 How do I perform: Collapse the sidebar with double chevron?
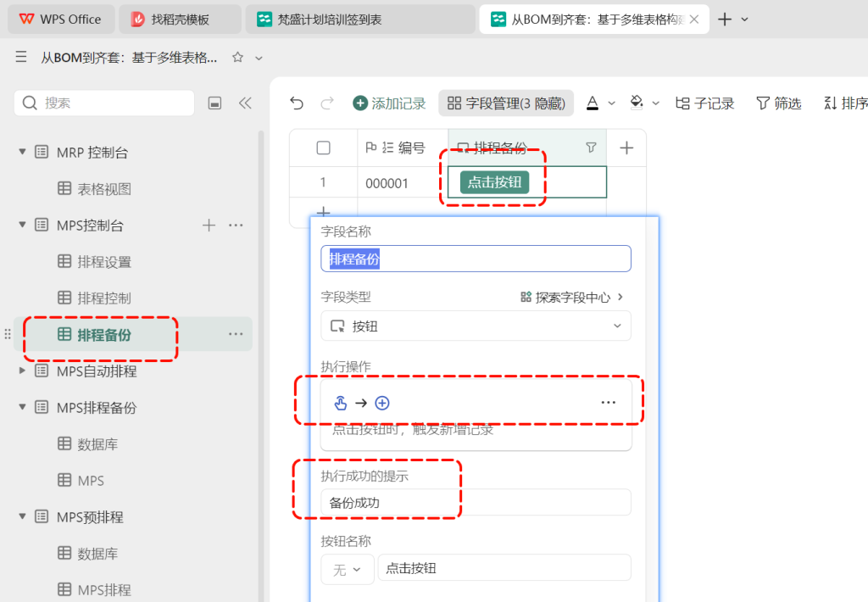coord(245,103)
